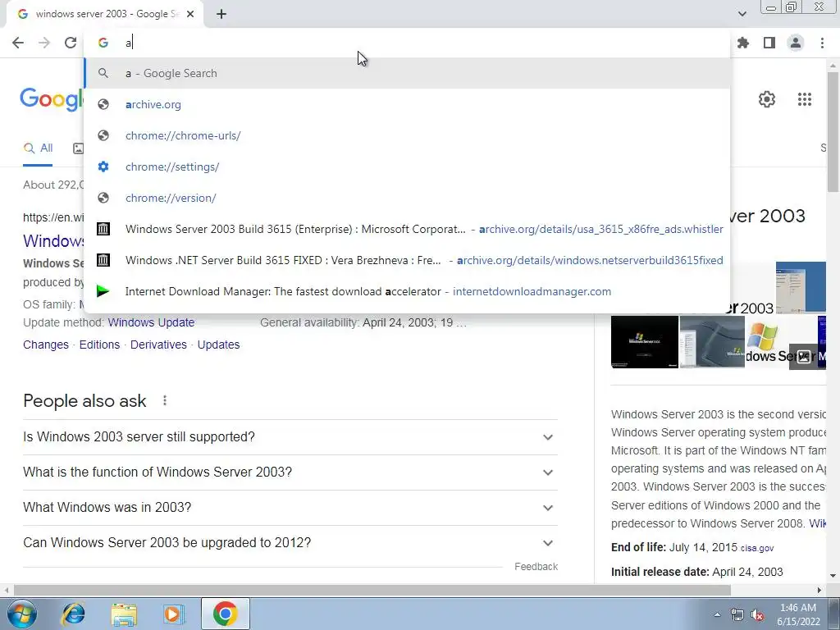This screenshot has width=840, height=630.
Task: Choose the archive.org suggestion
Action: pyautogui.click(x=407, y=104)
